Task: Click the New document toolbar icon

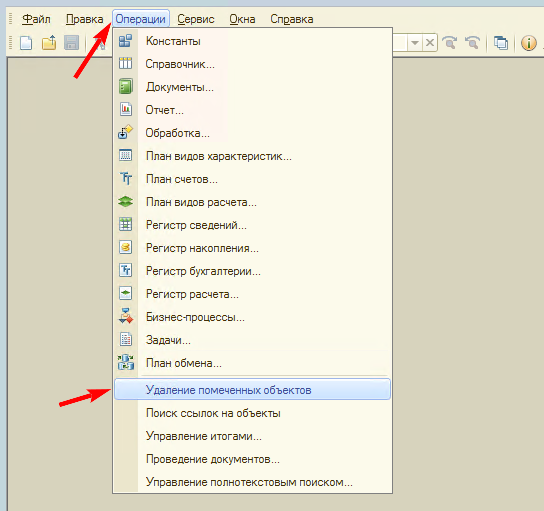Action: click(x=26, y=43)
